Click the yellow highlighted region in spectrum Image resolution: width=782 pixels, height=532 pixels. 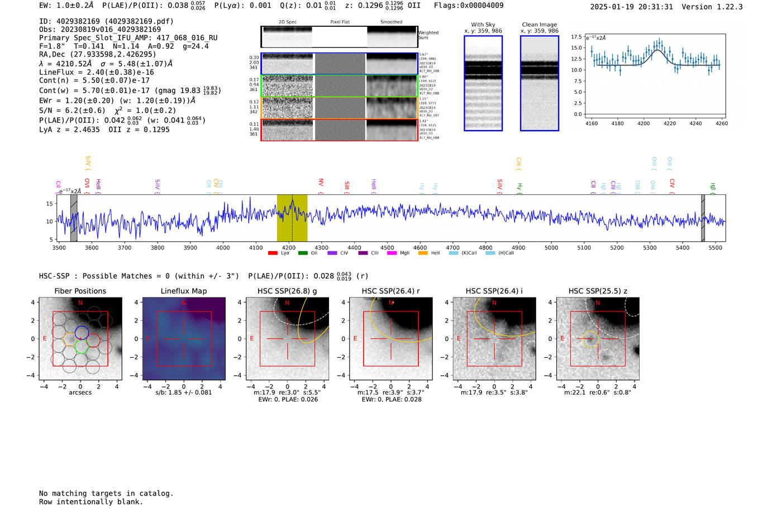click(292, 218)
